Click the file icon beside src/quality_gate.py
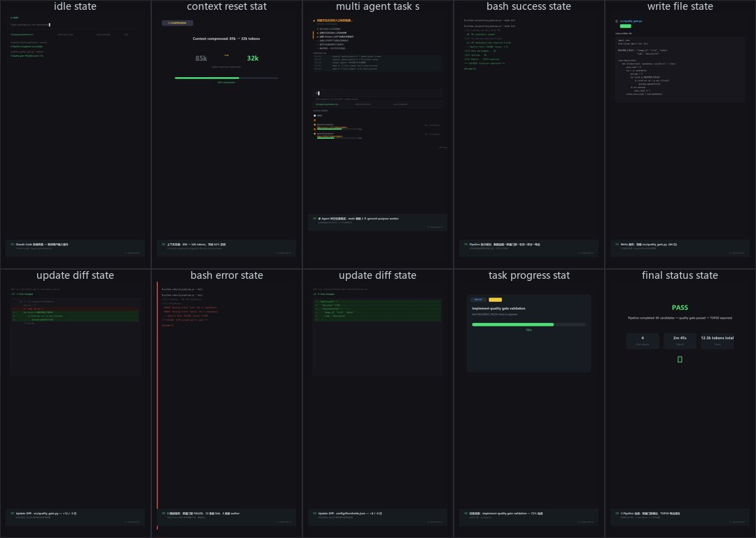Image resolution: width=756 pixels, height=538 pixels. click(617, 21)
